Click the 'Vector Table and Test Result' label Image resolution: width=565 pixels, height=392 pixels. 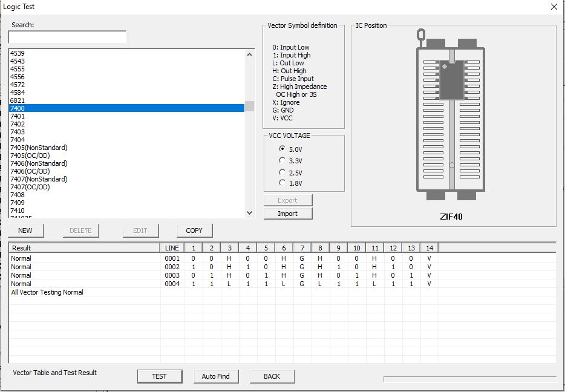[x=55, y=373]
